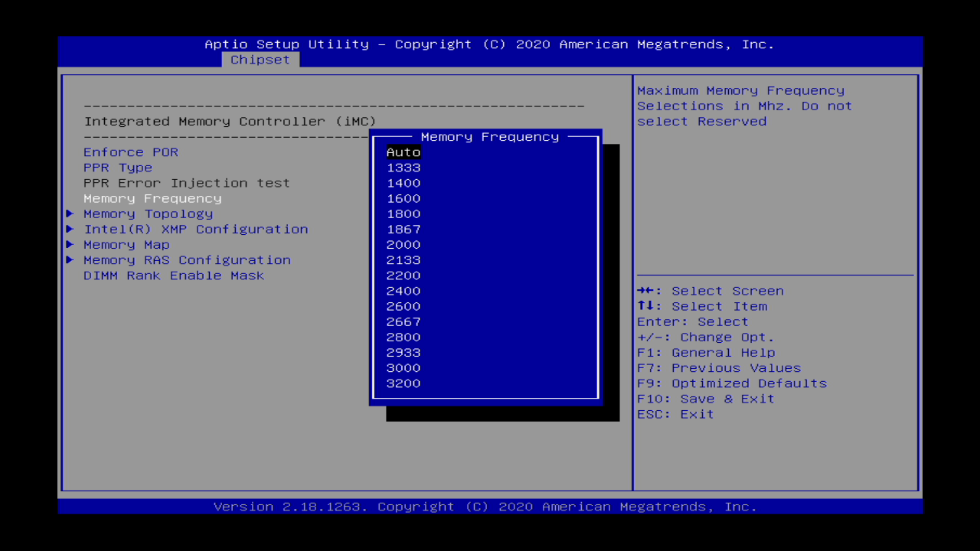Viewport: 980px width, 551px height.
Task: Select 3200 in the popup list
Action: (403, 383)
